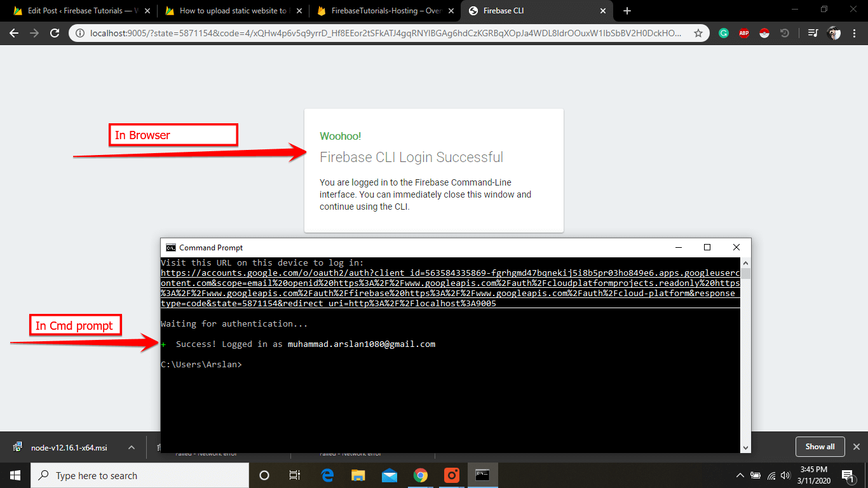Show hidden system tray icons
Screen dimensions: 868x488
click(740, 475)
